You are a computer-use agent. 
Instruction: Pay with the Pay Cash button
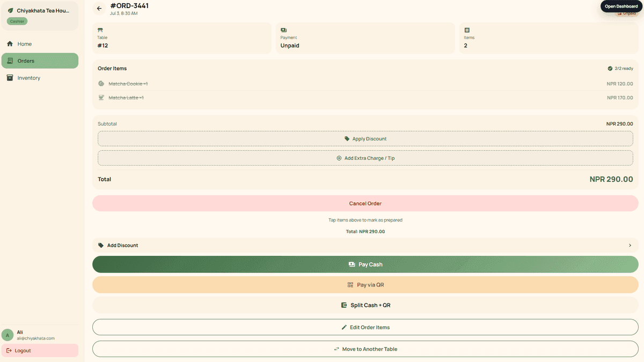[x=365, y=264]
